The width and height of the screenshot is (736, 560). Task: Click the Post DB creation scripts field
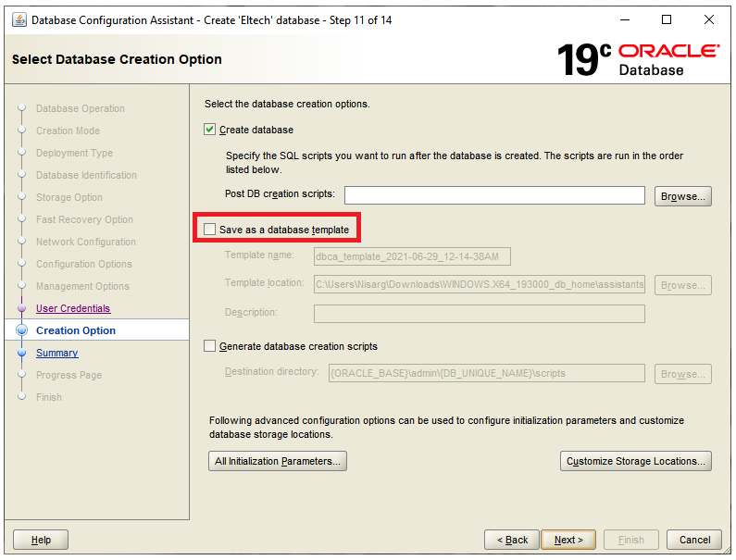494,195
